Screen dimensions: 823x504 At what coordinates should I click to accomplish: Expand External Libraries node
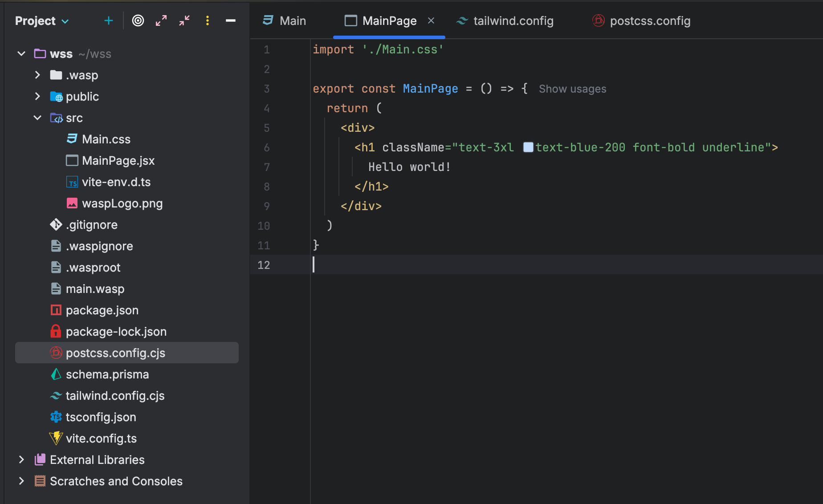21,460
